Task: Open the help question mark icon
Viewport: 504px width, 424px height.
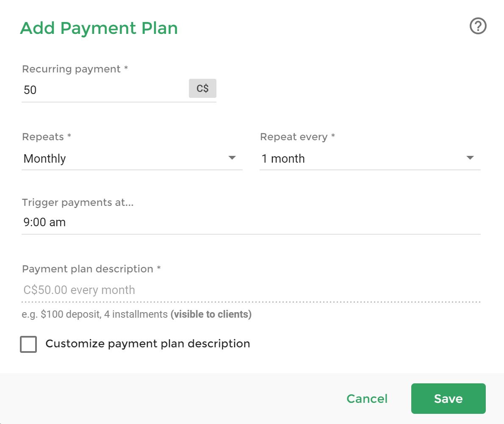Action: point(478,27)
